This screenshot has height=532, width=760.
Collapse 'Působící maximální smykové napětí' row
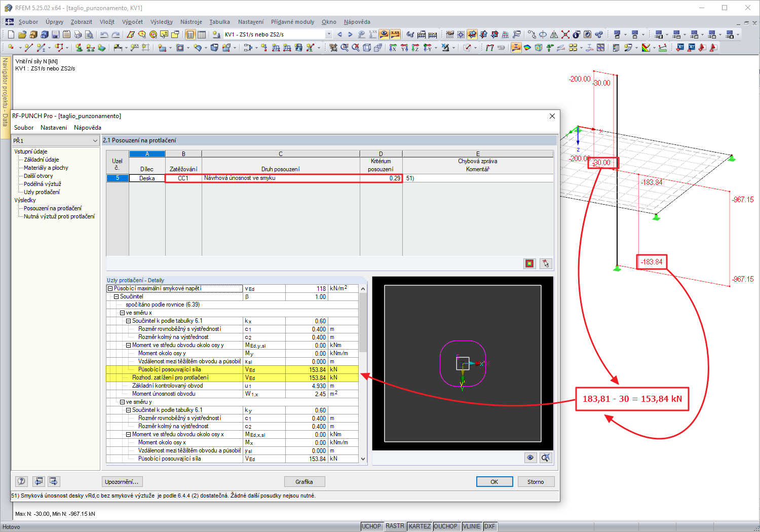(110, 288)
